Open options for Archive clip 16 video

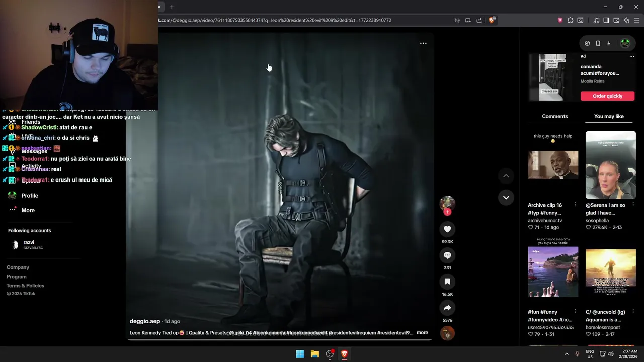(x=576, y=205)
